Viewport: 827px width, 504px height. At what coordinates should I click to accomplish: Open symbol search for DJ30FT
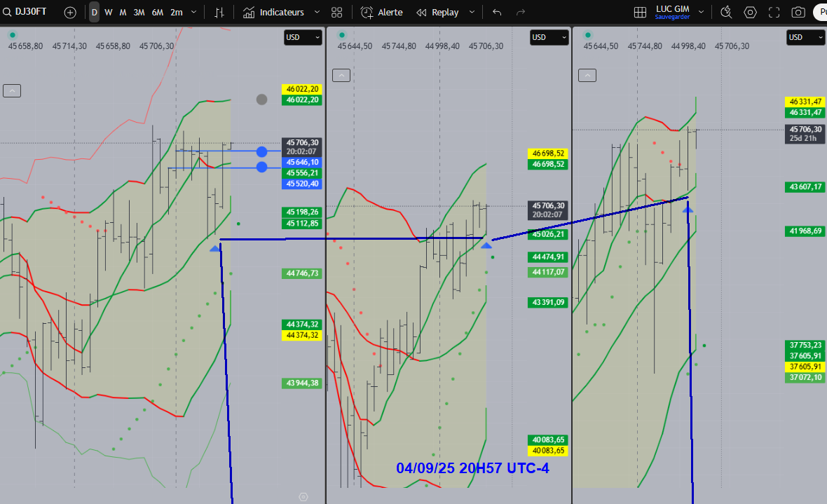pos(25,12)
